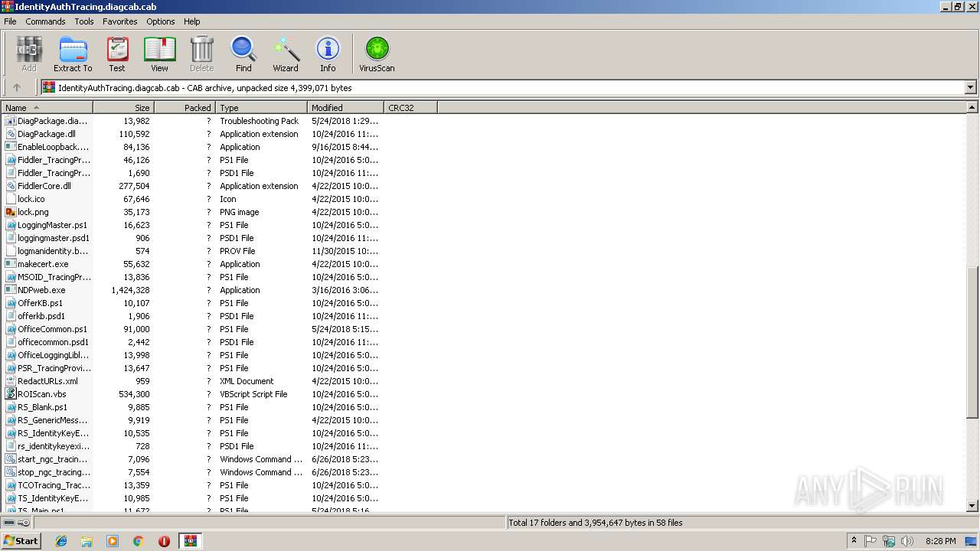Sort by Type column header
This screenshot has width=980, height=551.
261,108
